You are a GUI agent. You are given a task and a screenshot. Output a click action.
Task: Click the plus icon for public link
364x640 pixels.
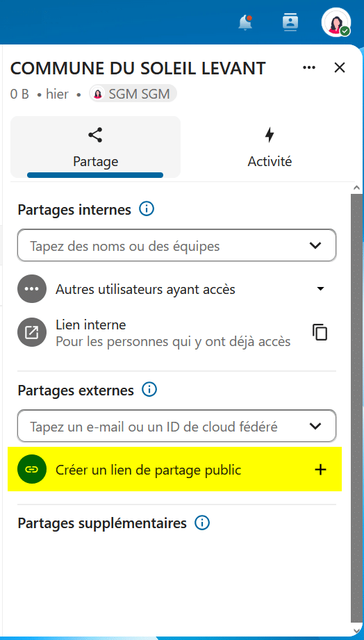point(320,469)
